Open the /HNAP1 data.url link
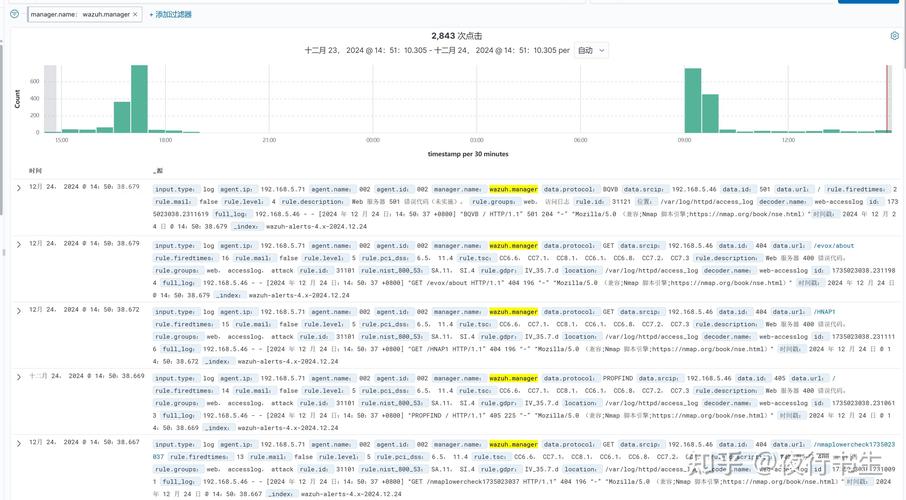This screenshot has height=500, width=906. pos(825,312)
